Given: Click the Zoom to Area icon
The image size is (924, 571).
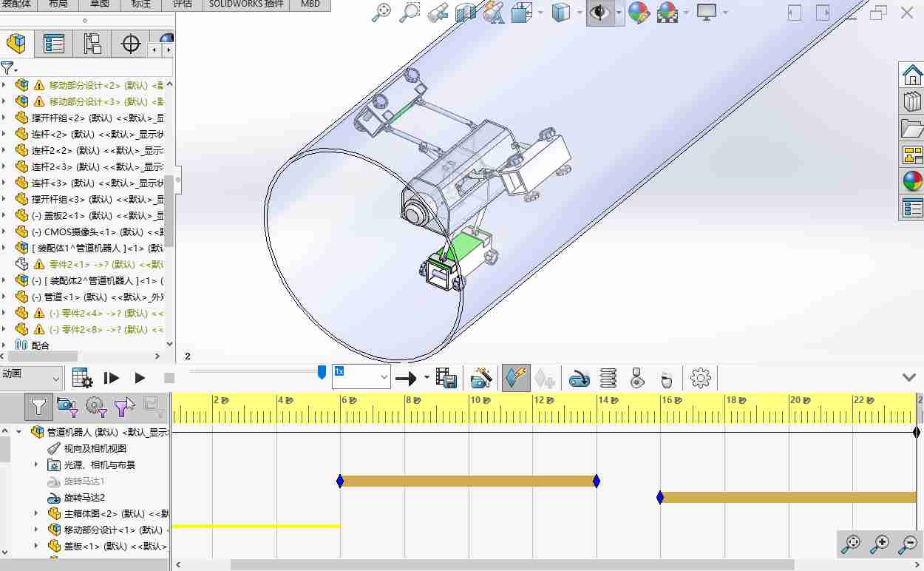Looking at the screenshot, I should (409, 12).
